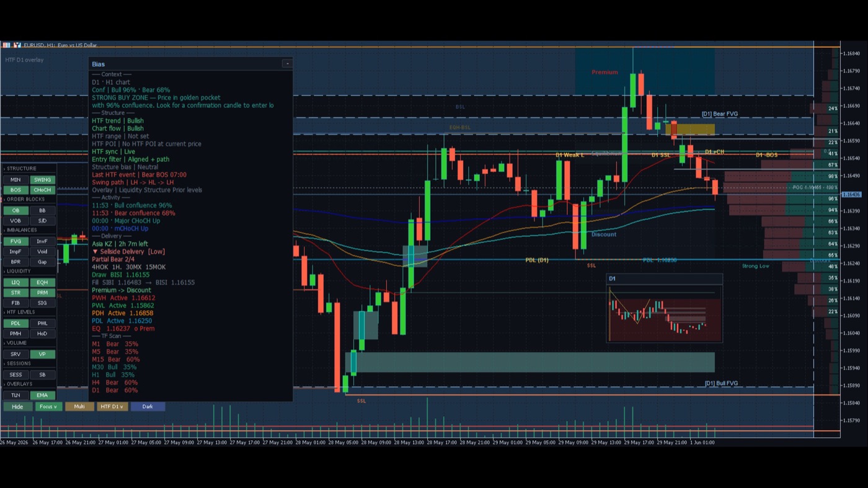The image size is (868, 488).
Task: Enable the S/D button
Action: [42, 221]
